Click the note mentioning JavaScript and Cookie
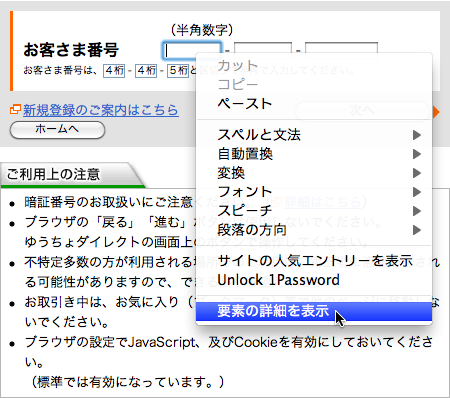Viewport: 450px width, 398px height. tap(228, 352)
